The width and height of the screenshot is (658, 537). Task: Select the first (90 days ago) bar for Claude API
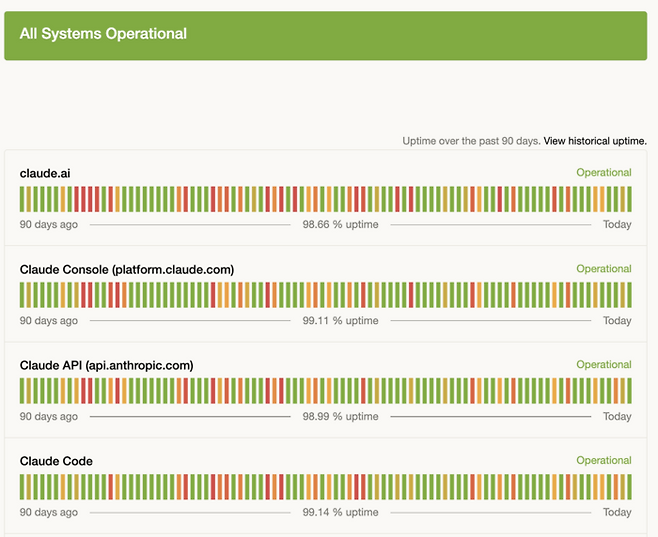tap(22, 391)
